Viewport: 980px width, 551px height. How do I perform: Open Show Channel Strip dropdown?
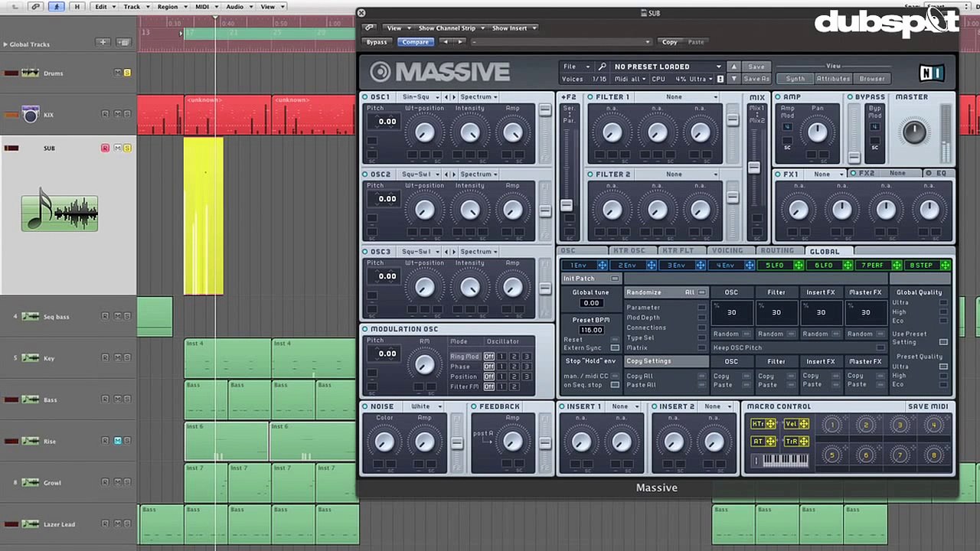pos(449,28)
